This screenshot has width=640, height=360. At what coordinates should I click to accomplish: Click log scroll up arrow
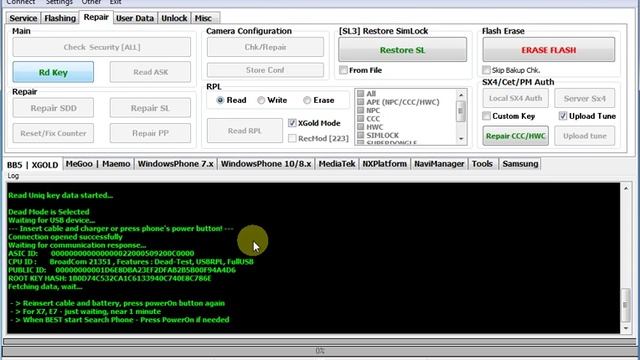point(626,188)
